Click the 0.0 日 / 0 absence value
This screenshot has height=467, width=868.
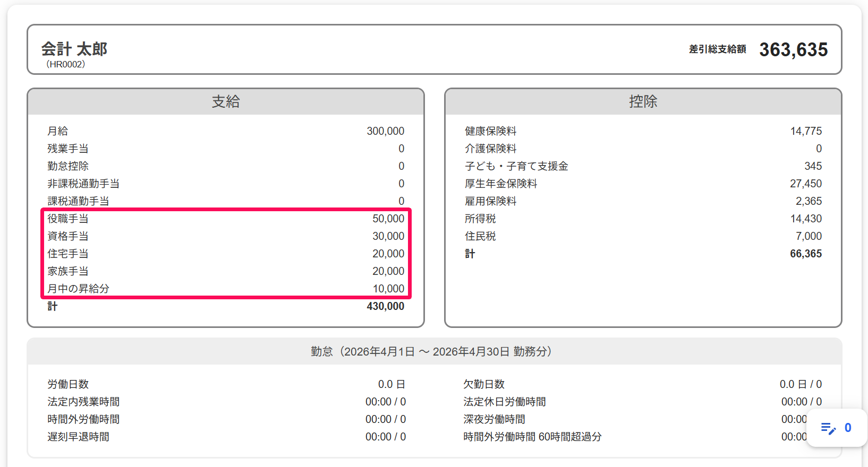(801, 384)
